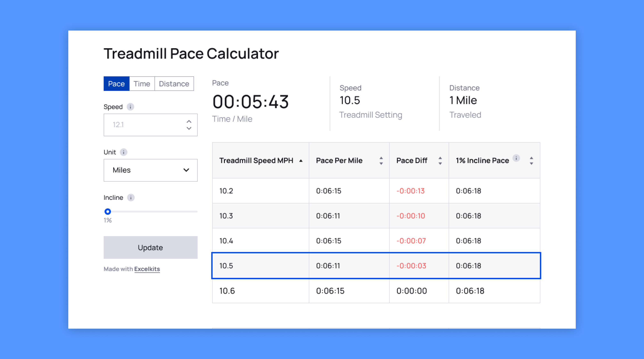Open the Miles unit dropdown

(150, 170)
